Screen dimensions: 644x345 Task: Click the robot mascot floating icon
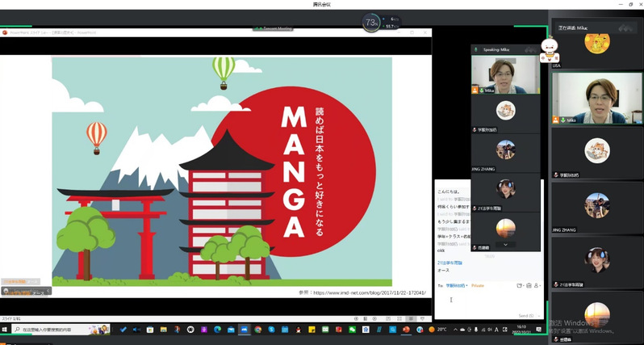[x=549, y=54]
